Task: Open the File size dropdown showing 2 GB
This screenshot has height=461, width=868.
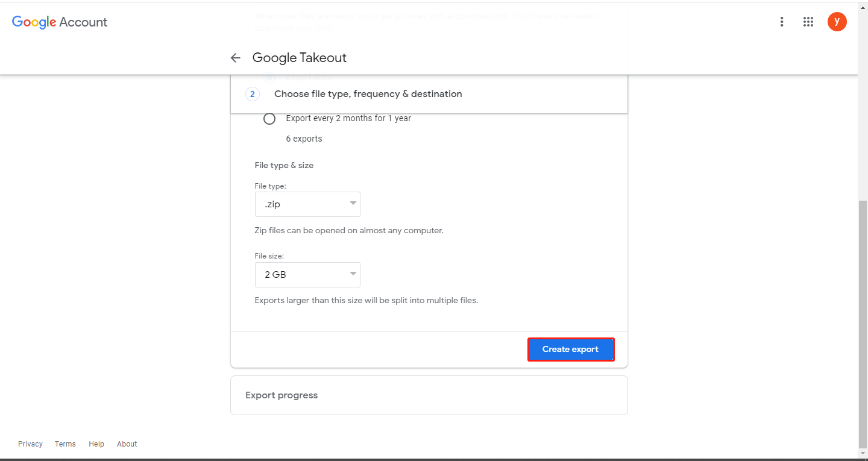Action: tap(307, 274)
